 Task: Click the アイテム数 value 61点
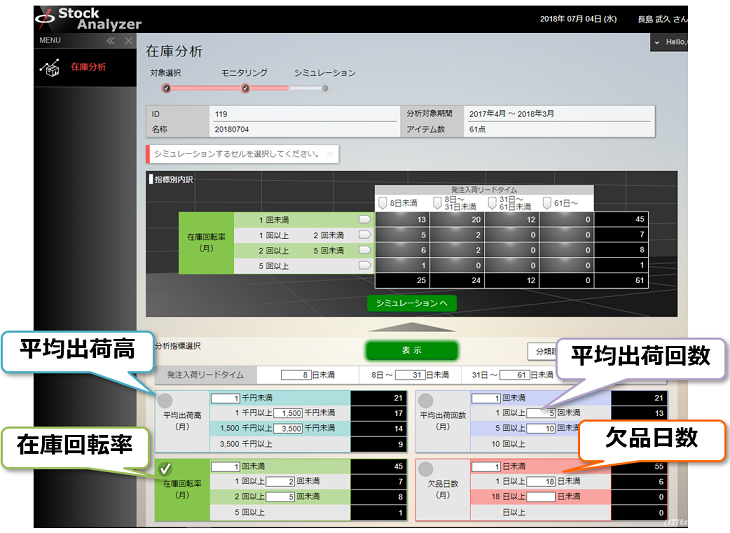pos(478,129)
